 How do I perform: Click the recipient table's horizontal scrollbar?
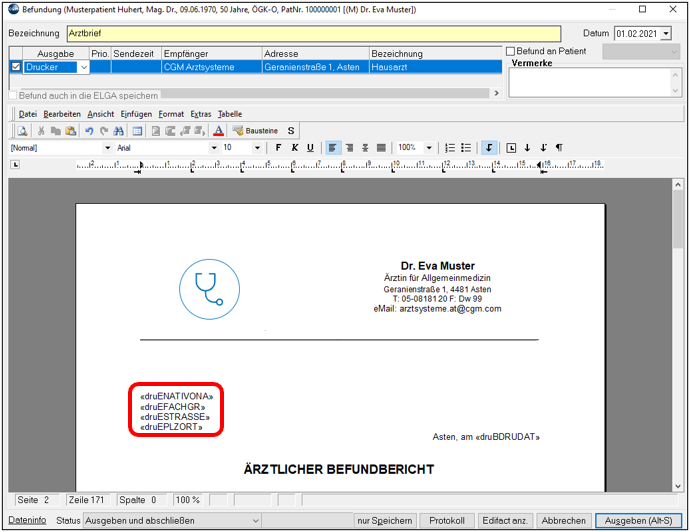tap(326, 93)
